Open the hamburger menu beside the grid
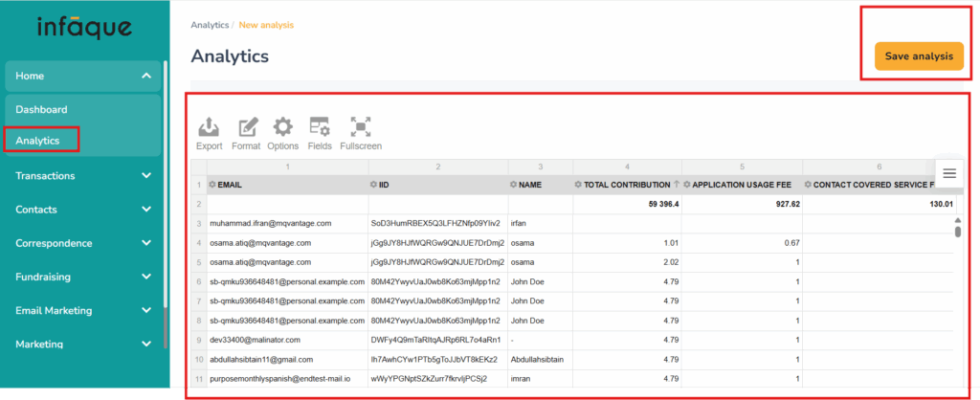 (x=949, y=172)
